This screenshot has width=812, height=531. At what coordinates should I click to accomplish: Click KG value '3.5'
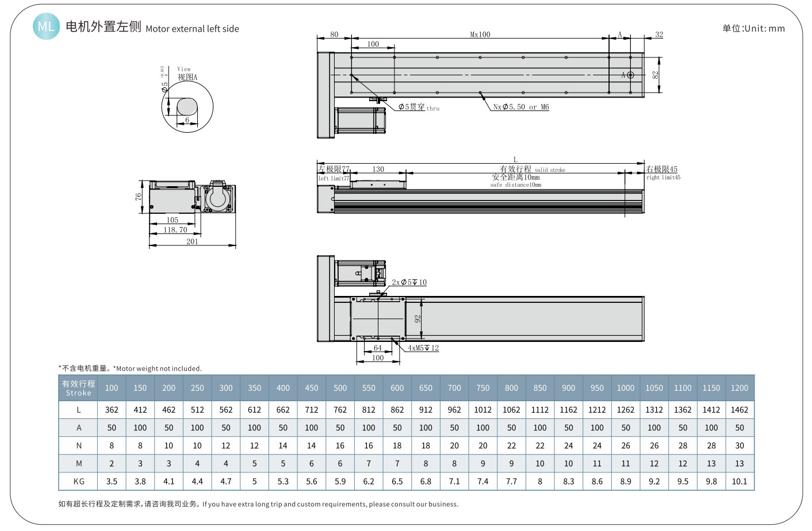[x=112, y=482]
